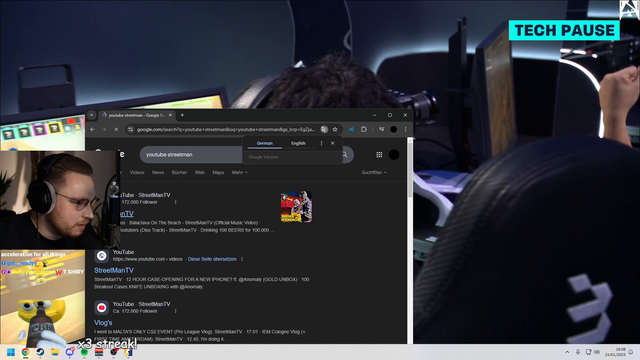Click the microphone tray icon
This screenshot has height=360, width=640.
(578, 352)
